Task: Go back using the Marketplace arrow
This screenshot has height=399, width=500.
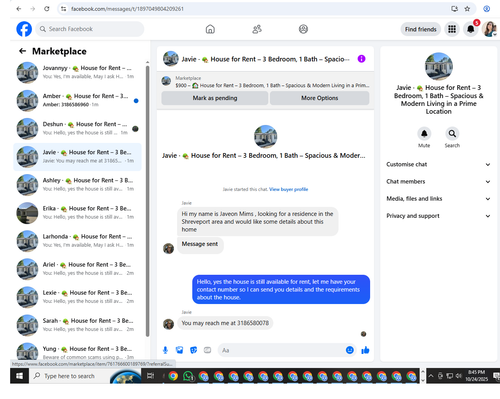Action: click(x=22, y=51)
